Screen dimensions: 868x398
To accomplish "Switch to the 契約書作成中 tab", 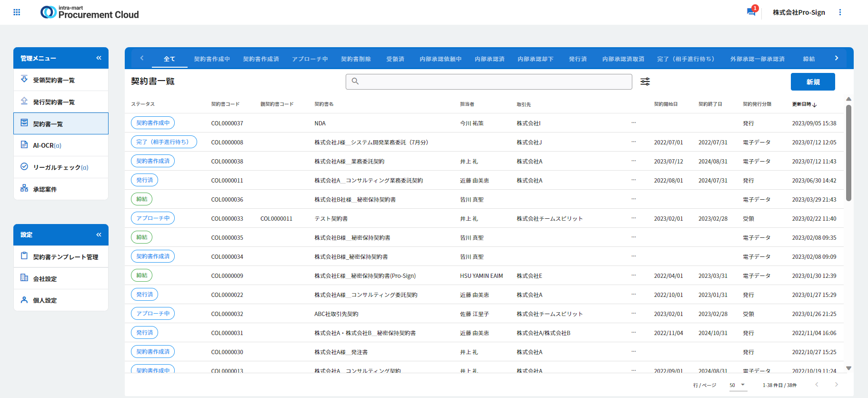I will (x=212, y=59).
